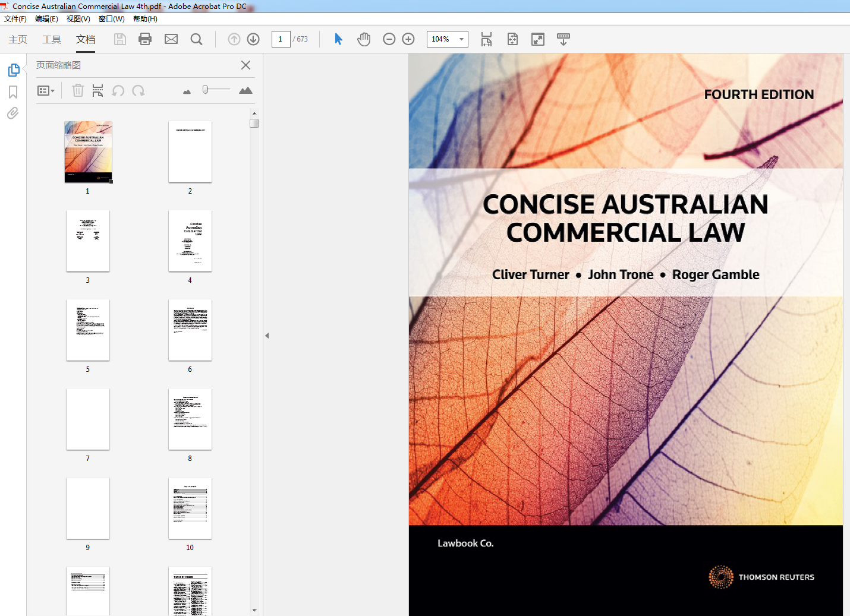This screenshot has width=850, height=616.
Task: Enlarge thumbnail size large mountain icon
Action: click(x=245, y=90)
